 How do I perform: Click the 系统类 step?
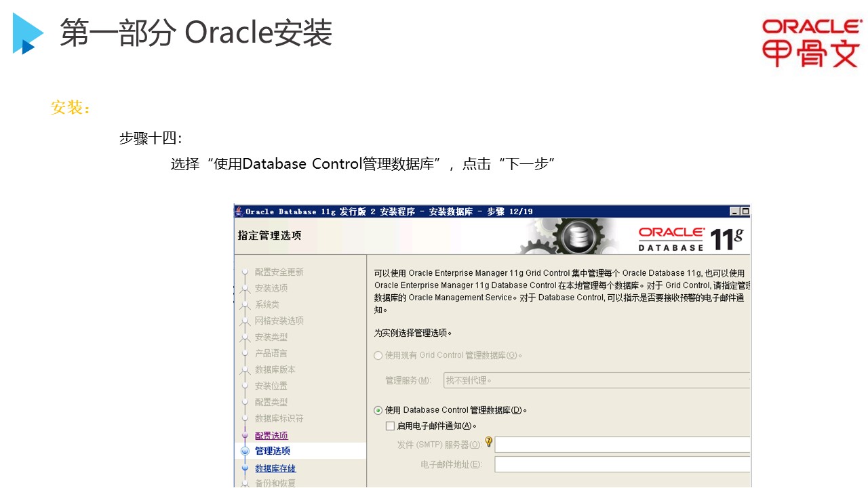pyautogui.click(x=267, y=304)
